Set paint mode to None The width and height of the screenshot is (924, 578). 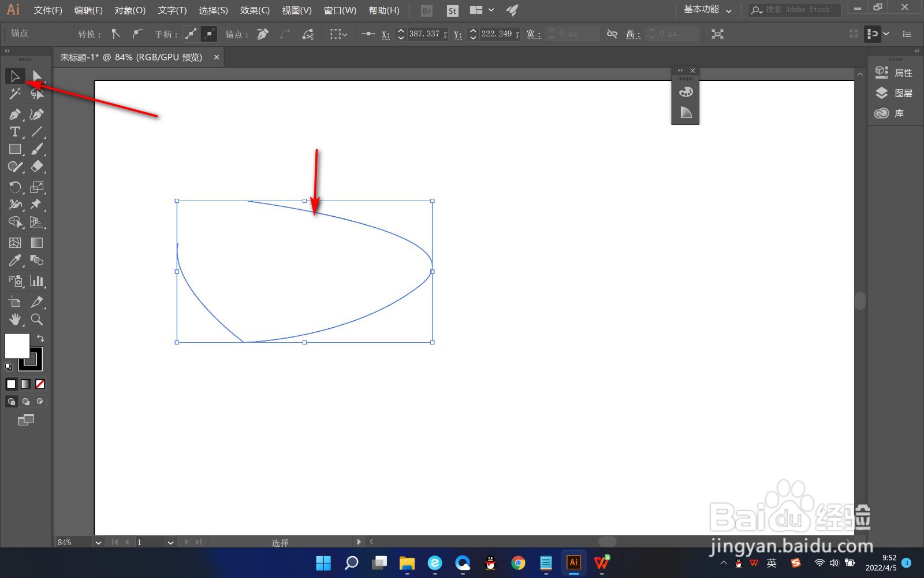40,384
